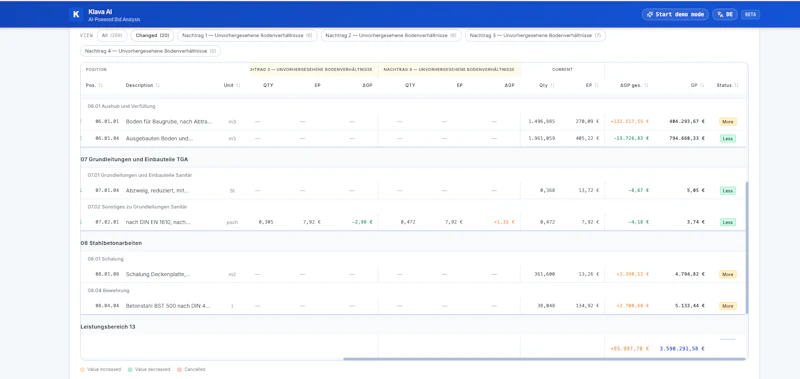Screen dimensions: 800x379
Task: Toggle subsection 07.01 Grundleitungen und Einbauteile Sanitär
Action: 140,175
